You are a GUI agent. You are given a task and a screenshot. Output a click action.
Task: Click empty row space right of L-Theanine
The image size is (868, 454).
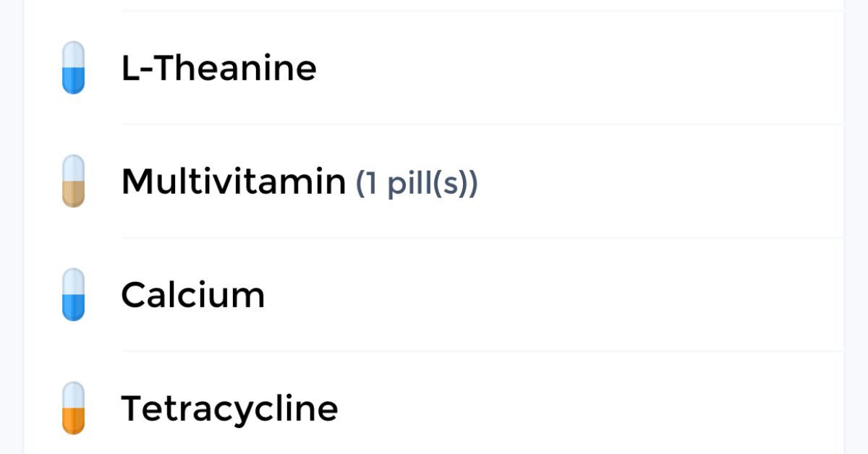[x=579, y=69]
